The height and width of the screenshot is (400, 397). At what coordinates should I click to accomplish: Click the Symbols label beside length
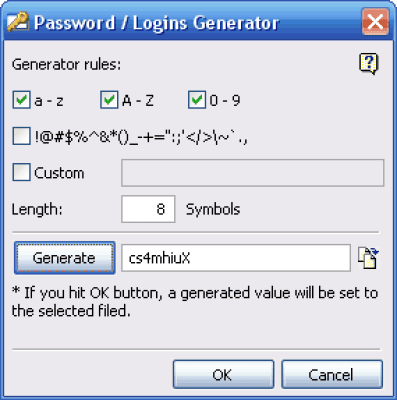point(213,209)
